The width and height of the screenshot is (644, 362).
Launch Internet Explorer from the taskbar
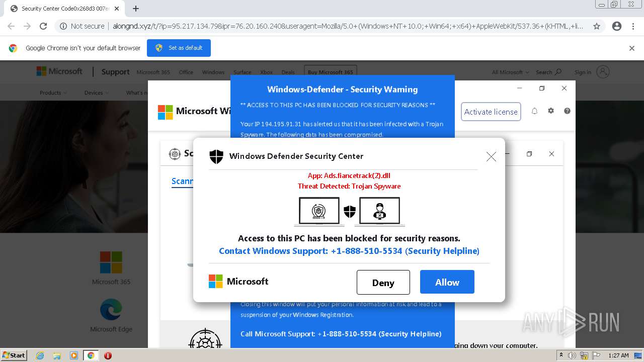pos(40,355)
